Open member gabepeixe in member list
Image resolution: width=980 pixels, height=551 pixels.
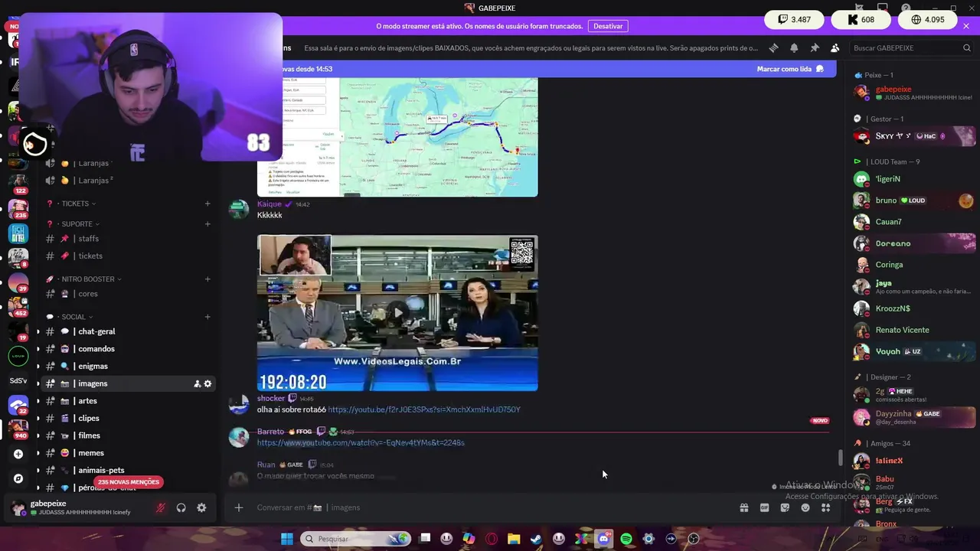[x=914, y=93]
